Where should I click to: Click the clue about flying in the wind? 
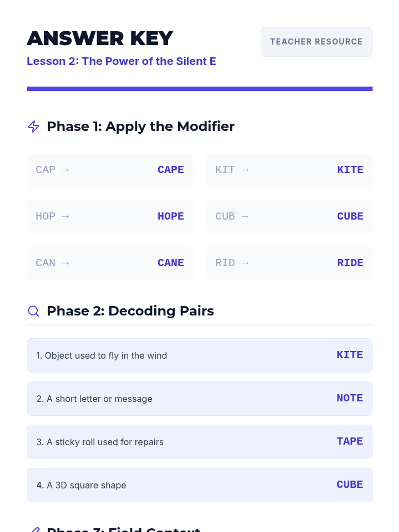(101, 355)
